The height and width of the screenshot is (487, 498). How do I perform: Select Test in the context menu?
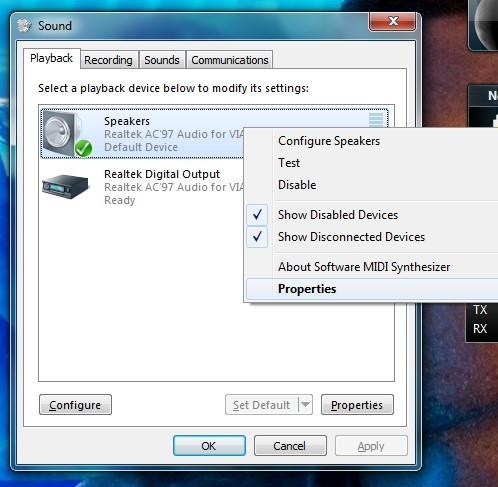[289, 163]
